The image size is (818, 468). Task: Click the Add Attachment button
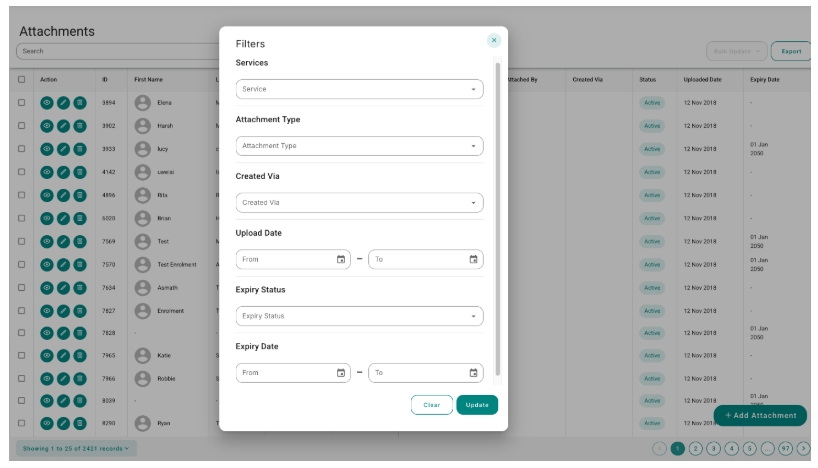[760, 415]
